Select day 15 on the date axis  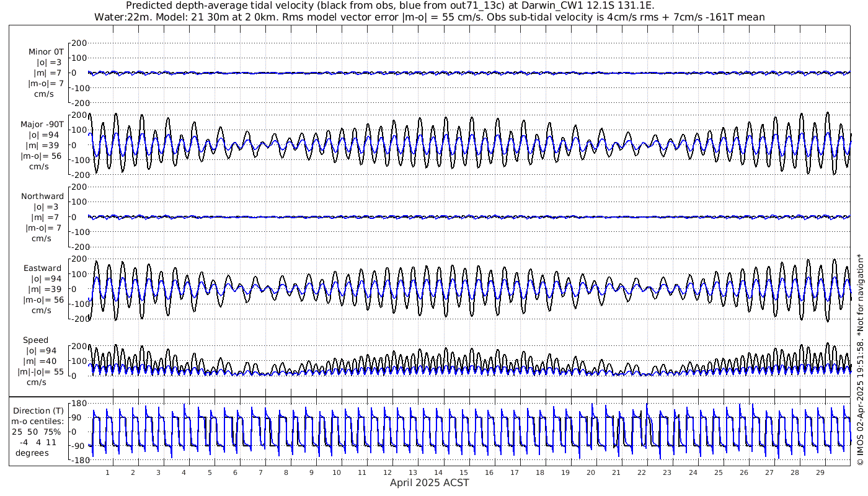464,472
